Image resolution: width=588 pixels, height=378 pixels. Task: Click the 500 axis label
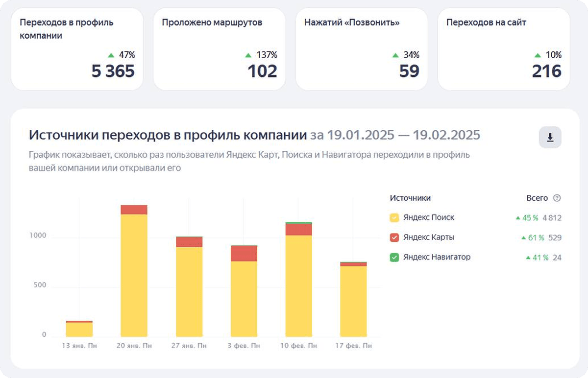[x=40, y=285]
